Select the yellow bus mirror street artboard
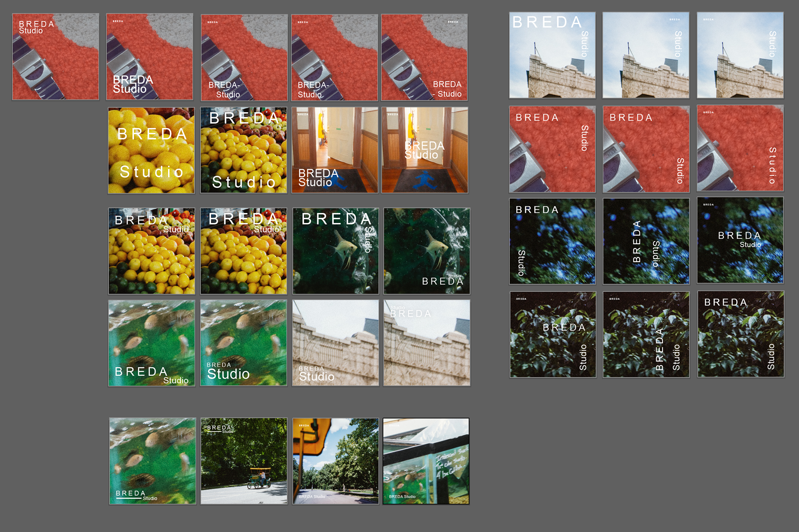 pos(335,461)
